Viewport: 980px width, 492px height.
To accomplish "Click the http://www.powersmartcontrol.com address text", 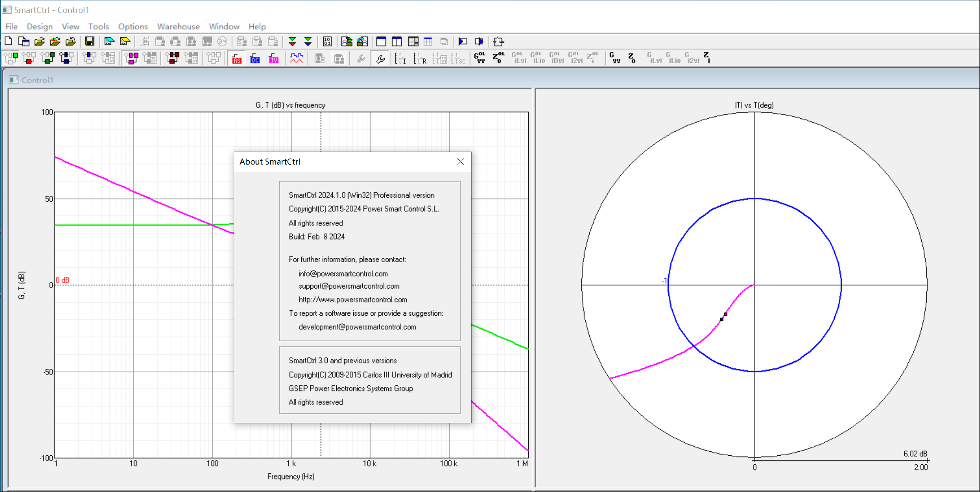I will [353, 299].
